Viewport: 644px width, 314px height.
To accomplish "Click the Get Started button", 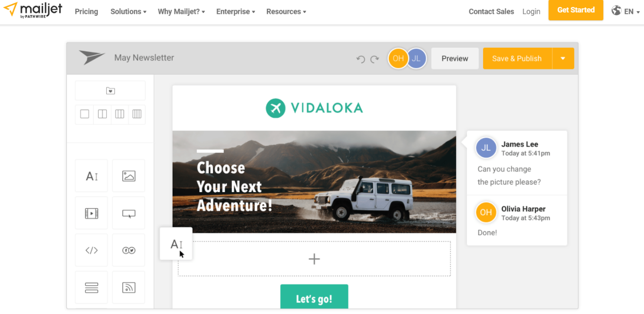I will 576,10.
